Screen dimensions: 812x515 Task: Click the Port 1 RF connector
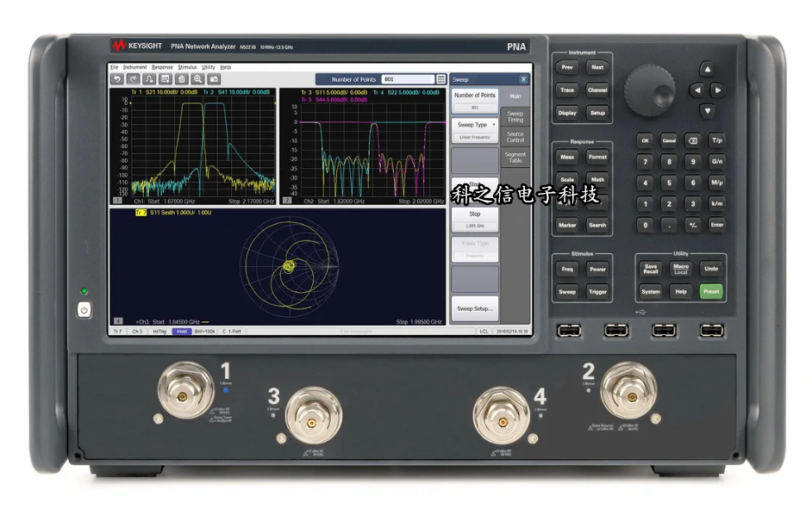(x=184, y=391)
